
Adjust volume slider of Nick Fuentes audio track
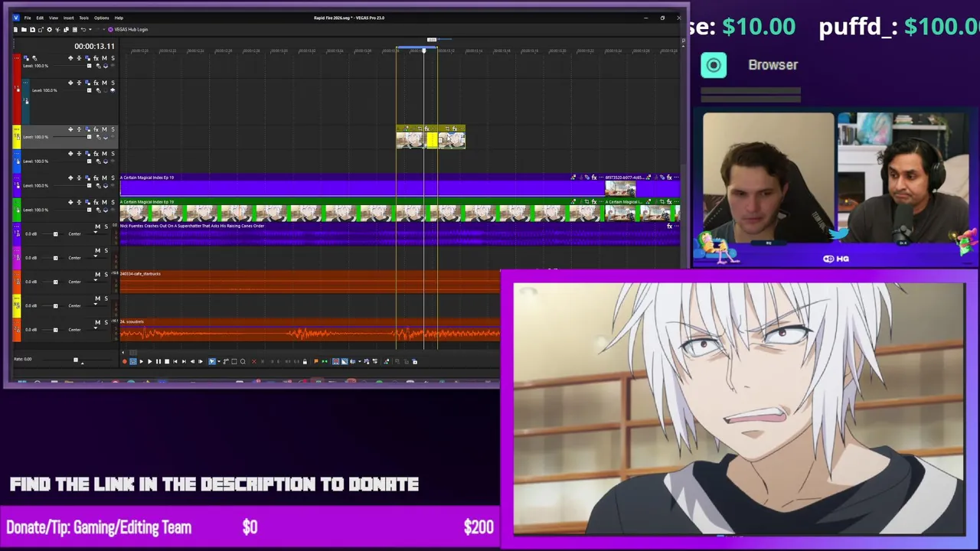point(55,234)
